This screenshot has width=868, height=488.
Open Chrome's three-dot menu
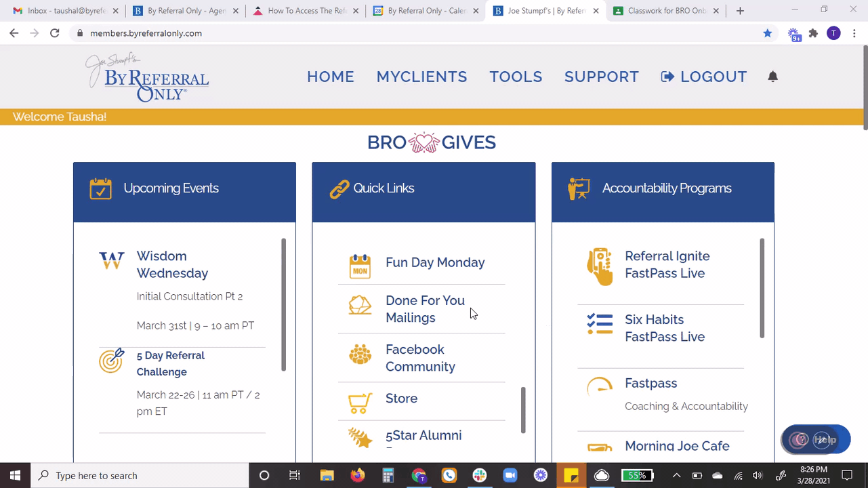click(x=854, y=33)
